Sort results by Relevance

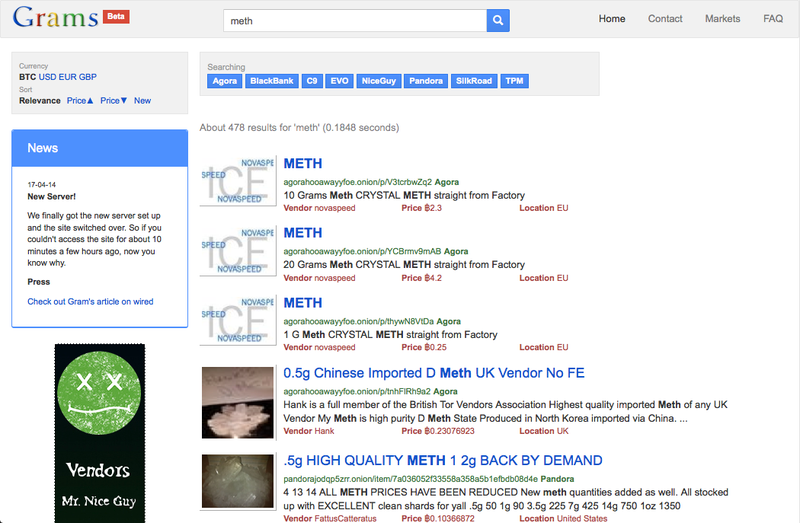[x=40, y=101]
